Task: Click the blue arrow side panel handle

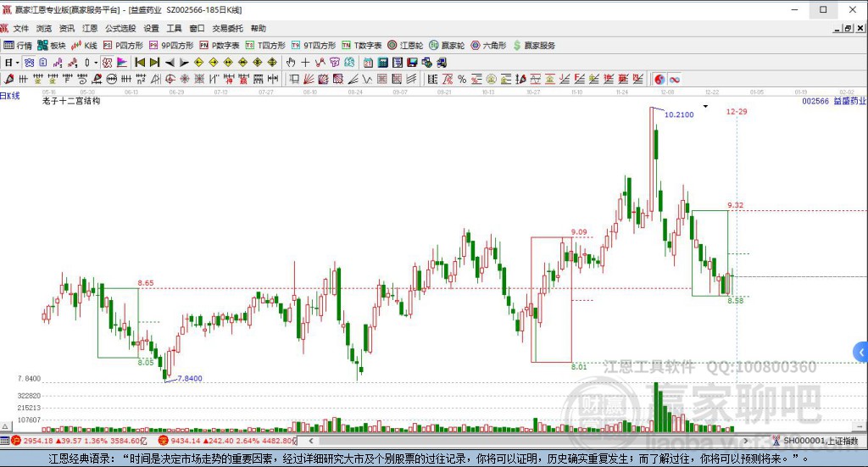Action: point(861,352)
